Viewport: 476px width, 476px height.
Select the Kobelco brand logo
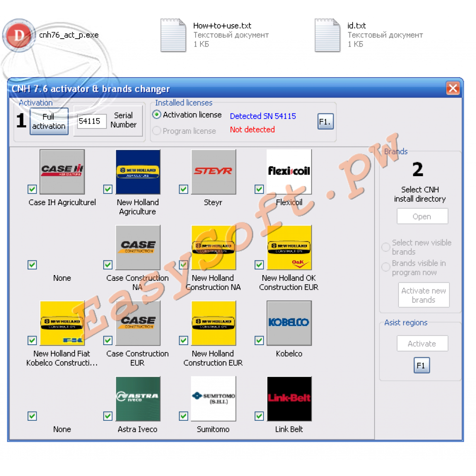[289, 323]
